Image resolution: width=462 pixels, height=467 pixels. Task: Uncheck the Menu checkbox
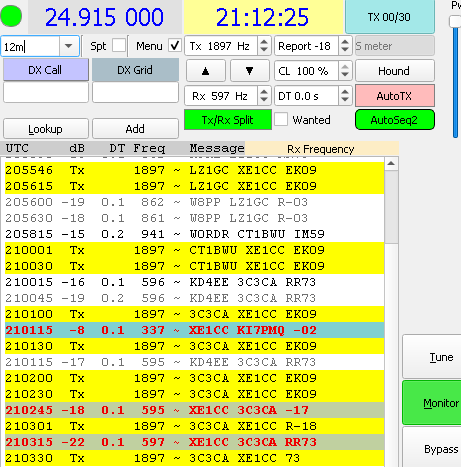pos(175,45)
